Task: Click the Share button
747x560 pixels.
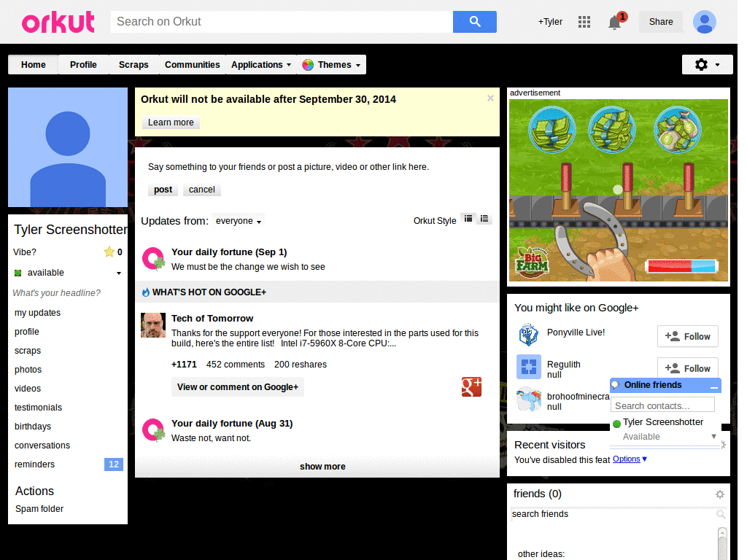Action: point(661,22)
